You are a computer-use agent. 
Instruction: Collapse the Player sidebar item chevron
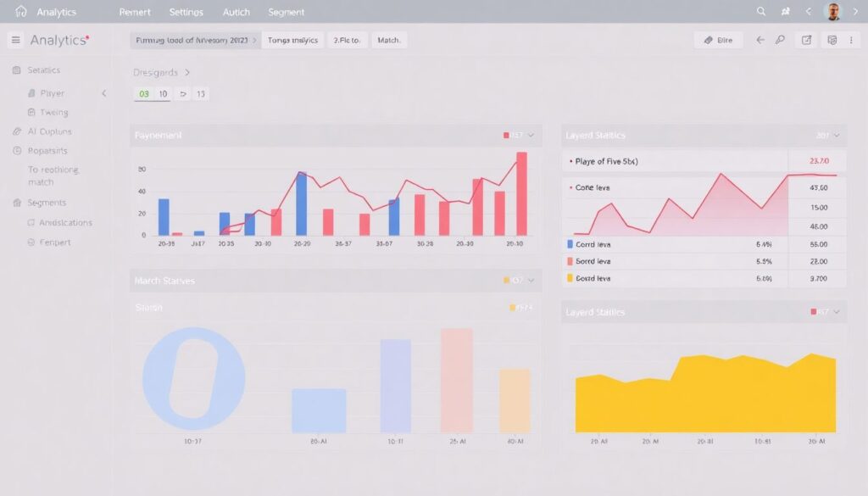104,93
